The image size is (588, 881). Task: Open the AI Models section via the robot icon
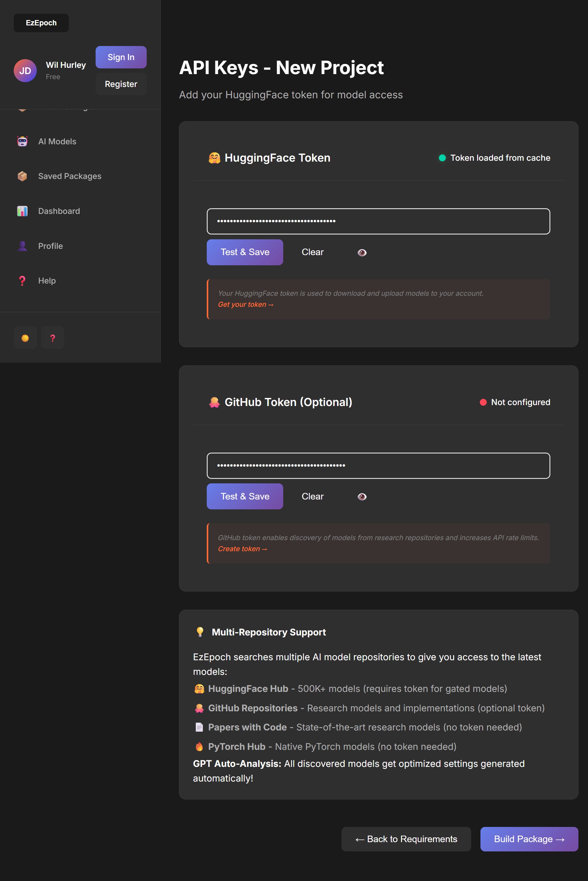22,141
